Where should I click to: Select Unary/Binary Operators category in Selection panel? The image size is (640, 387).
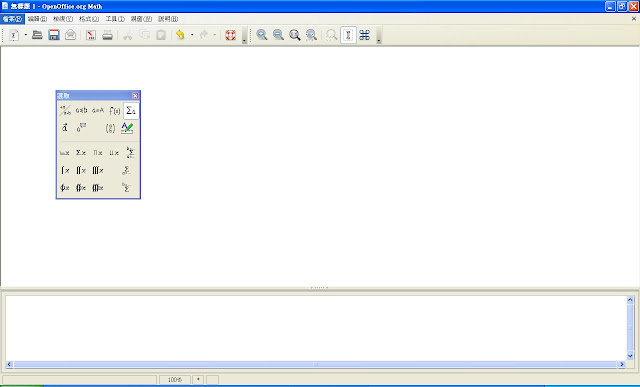pos(65,110)
